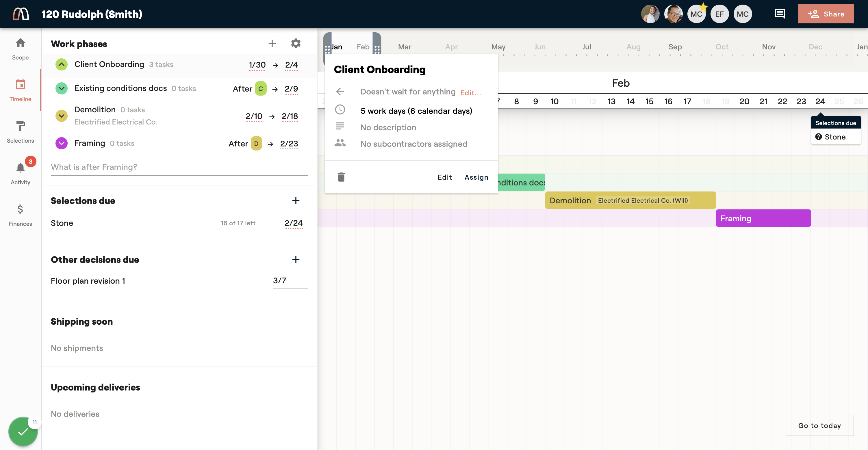Add a new selection due

tap(296, 200)
